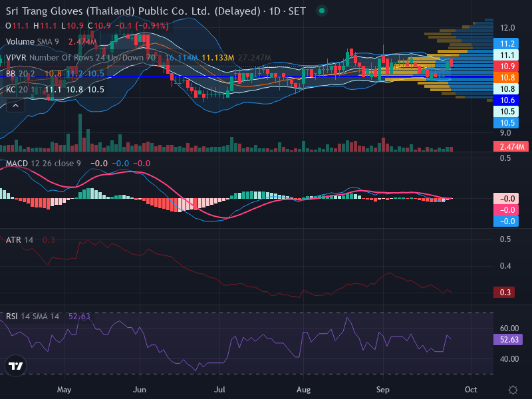The image size is (532, 399).
Task: Click the 27.247M VPVR total value
Action: [x=255, y=58]
